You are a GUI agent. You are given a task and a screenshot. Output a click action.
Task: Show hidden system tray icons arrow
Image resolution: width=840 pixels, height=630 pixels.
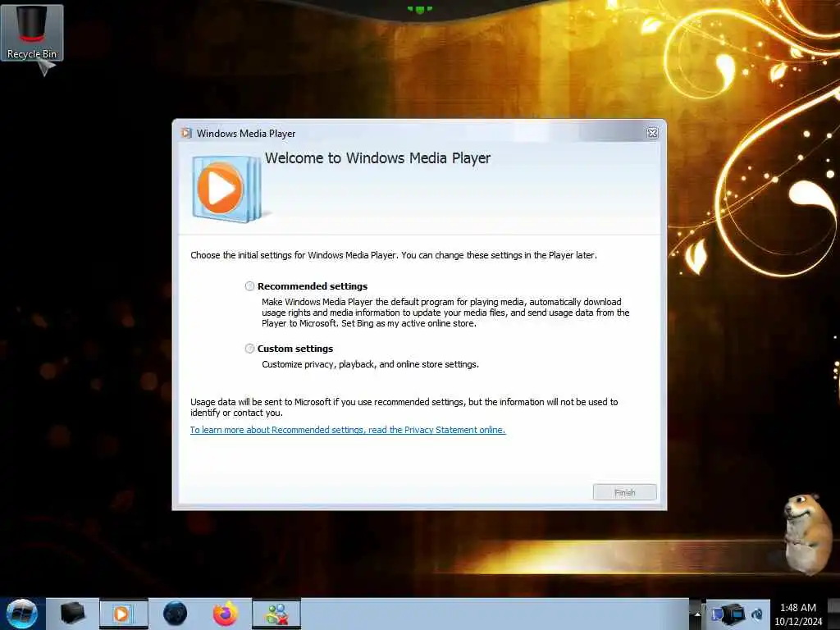(697, 614)
